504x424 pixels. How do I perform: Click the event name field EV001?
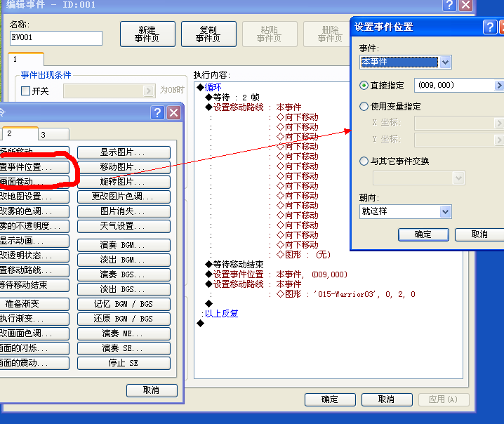(x=56, y=38)
